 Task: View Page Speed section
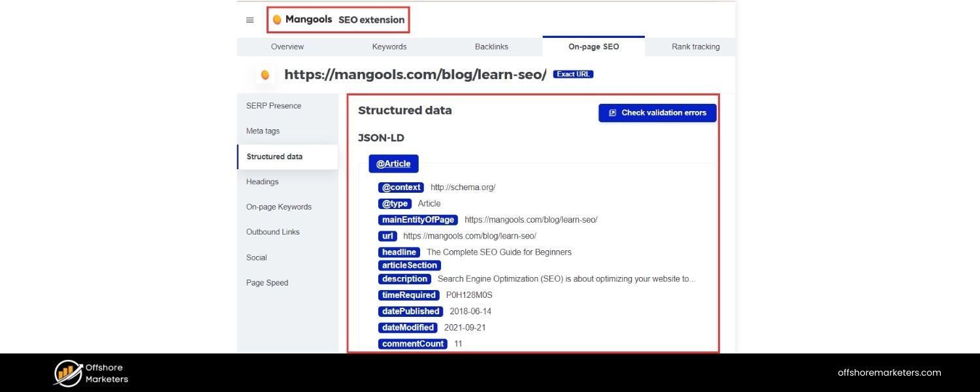tap(267, 283)
